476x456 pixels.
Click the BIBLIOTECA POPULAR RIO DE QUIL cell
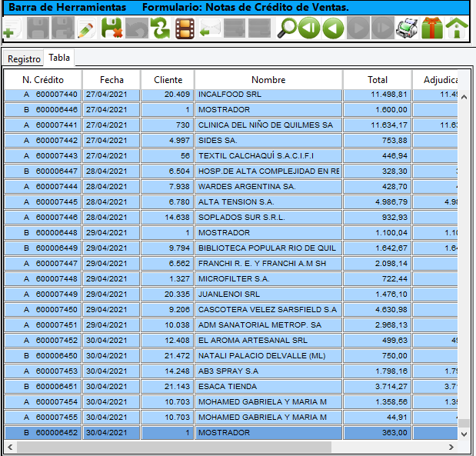click(x=268, y=248)
